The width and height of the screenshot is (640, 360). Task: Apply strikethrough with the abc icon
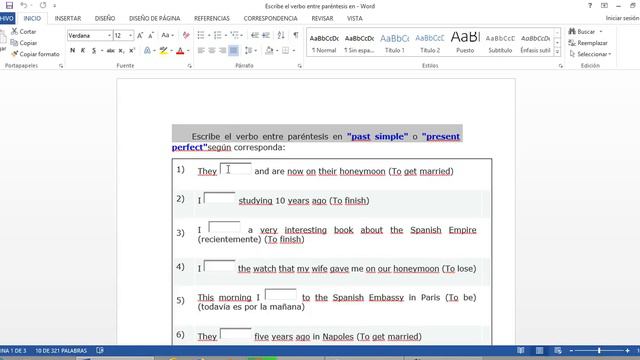coord(110,51)
